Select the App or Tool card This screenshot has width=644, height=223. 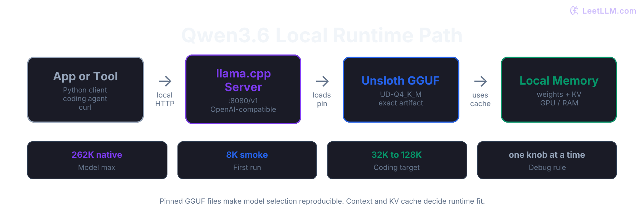(x=86, y=90)
